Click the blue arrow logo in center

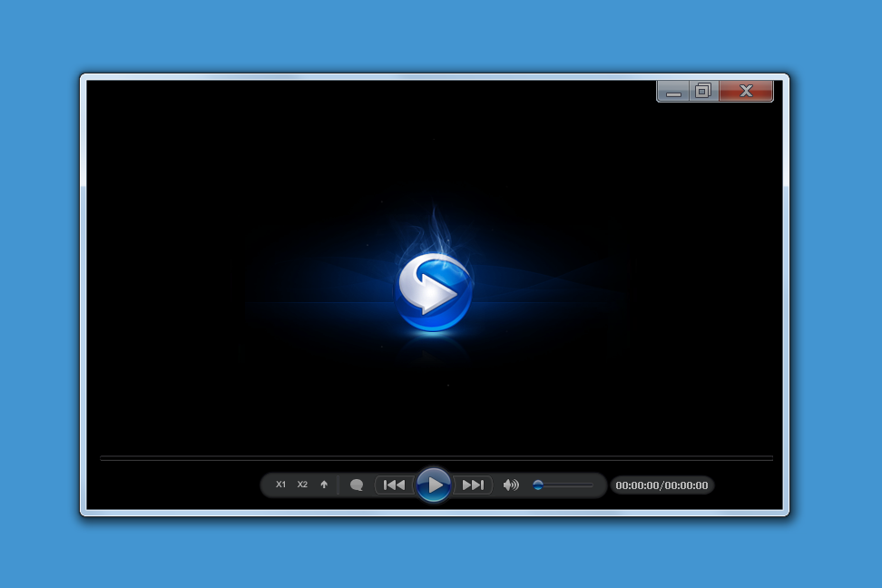click(434, 291)
